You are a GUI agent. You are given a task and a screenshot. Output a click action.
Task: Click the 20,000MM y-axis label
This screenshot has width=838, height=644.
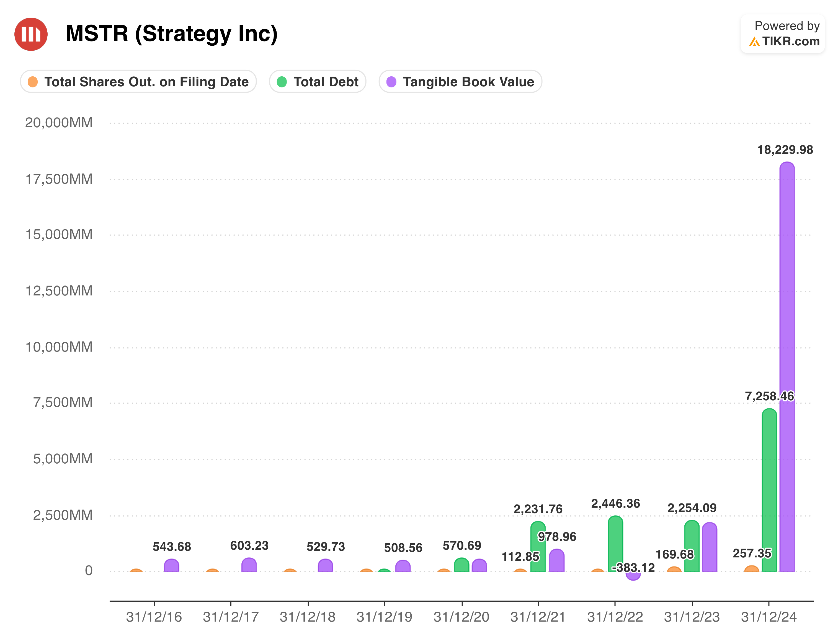(x=59, y=123)
